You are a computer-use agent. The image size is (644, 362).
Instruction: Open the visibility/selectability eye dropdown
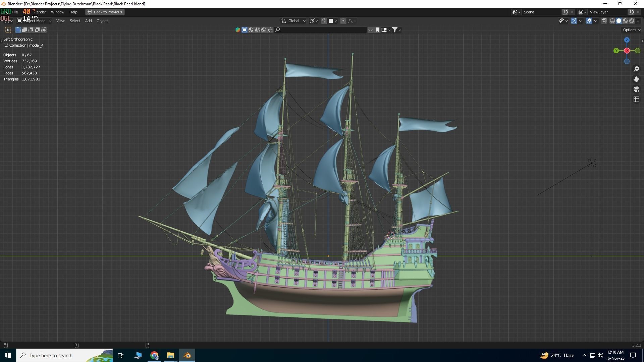(563, 21)
